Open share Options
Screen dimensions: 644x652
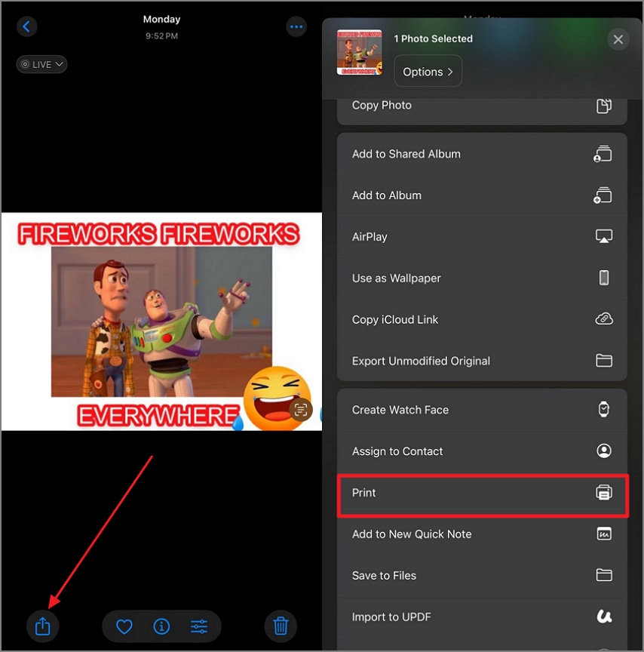(428, 72)
